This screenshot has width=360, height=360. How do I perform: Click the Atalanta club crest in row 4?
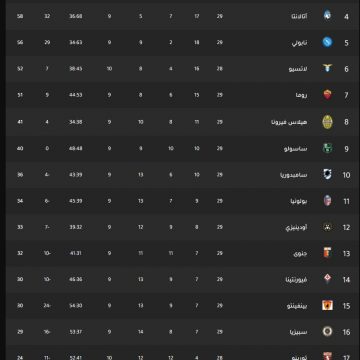tap(327, 15)
